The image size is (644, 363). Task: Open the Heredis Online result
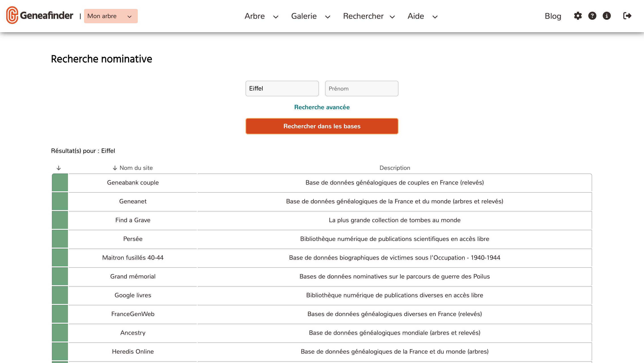[133, 352]
